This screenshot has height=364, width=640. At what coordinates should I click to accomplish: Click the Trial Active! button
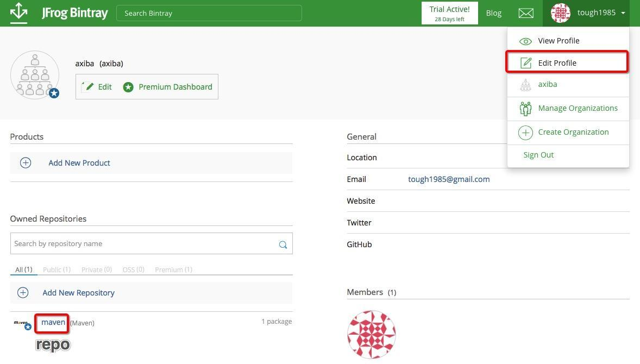(449, 13)
